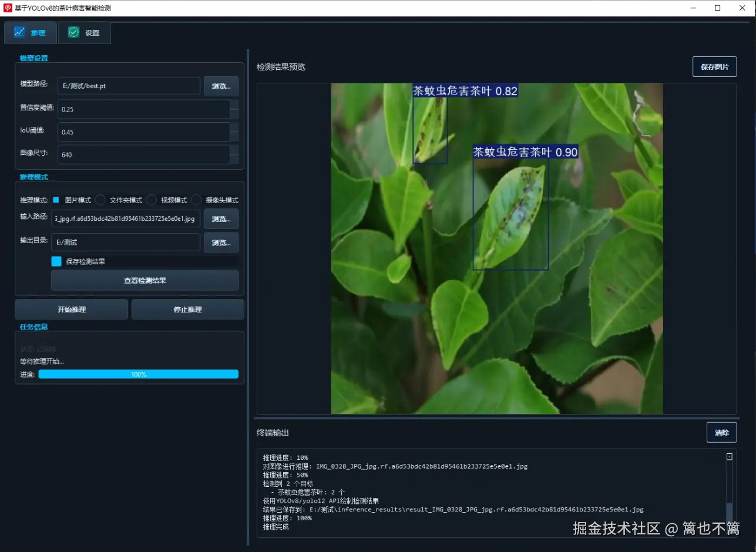Browse for the output directory
The image size is (756, 552).
pos(221,242)
